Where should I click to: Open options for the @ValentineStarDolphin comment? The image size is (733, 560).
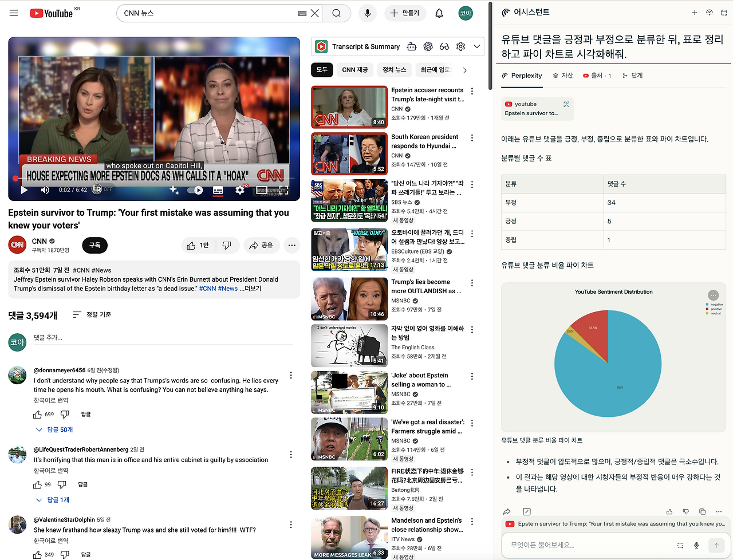pyautogui.click(x=291, y=524)
